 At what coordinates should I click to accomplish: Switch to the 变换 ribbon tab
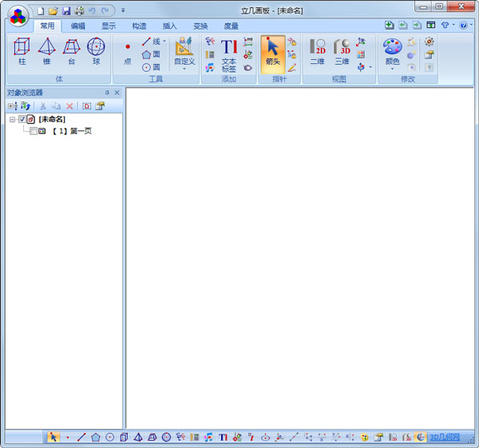point(200,26)
